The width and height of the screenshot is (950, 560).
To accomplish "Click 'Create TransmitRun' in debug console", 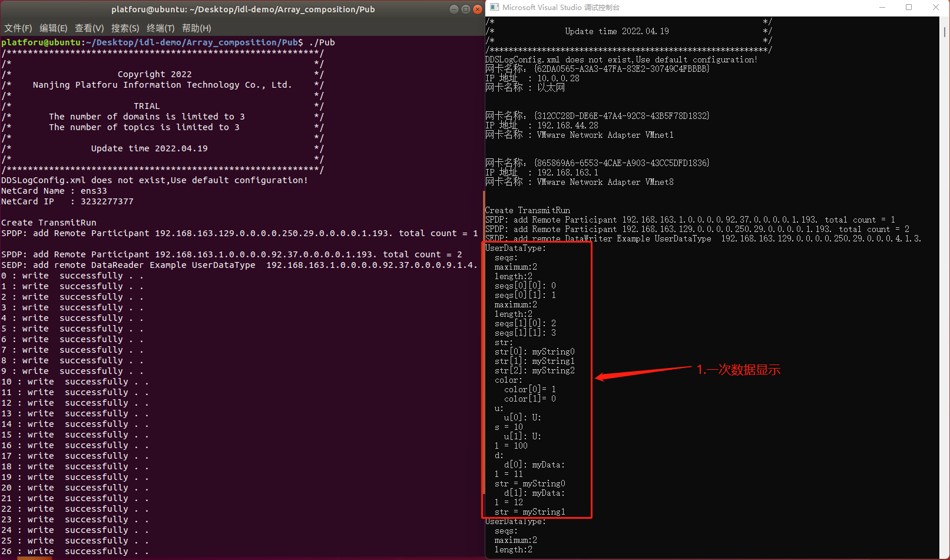I will [x=528, y=210].
